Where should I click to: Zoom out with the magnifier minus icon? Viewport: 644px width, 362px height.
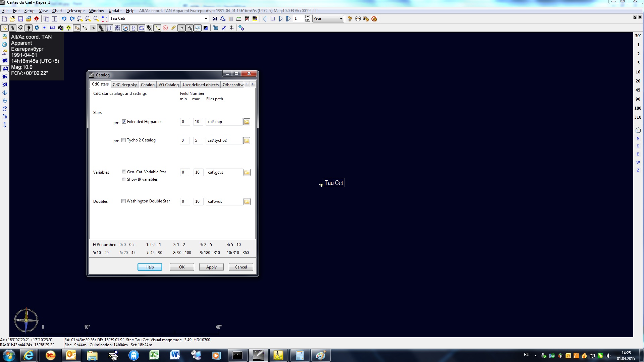click(x=88, y=19)
